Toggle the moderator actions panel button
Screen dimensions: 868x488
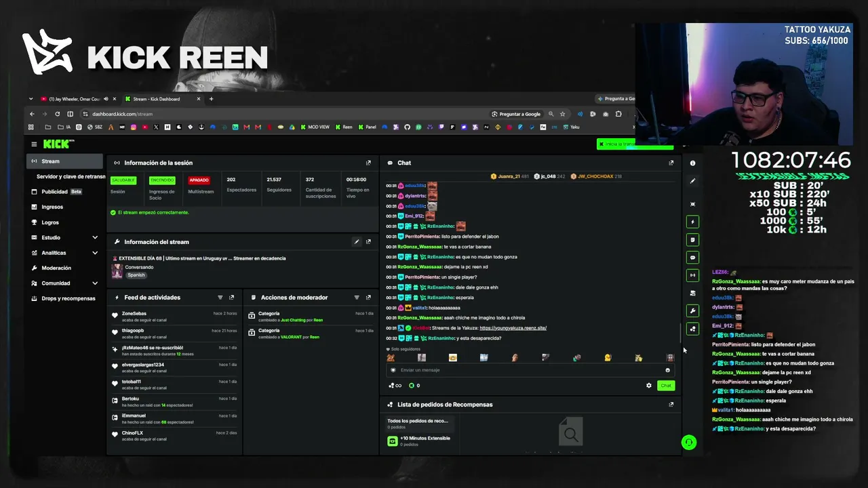[x=692, y=239]
